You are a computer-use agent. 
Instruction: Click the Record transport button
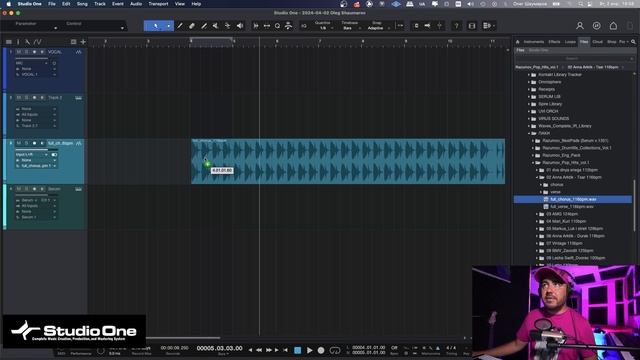click(321, 350)
